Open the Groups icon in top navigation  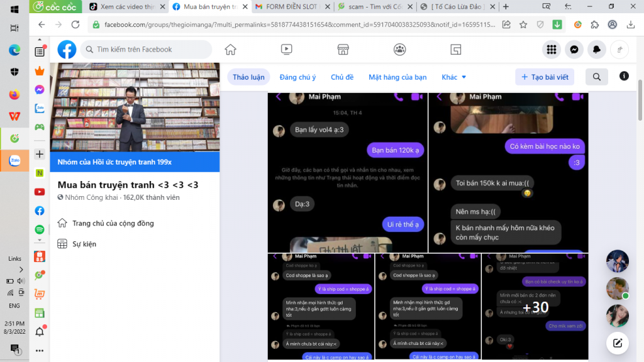pyautogui.click(x=399, y=50)
